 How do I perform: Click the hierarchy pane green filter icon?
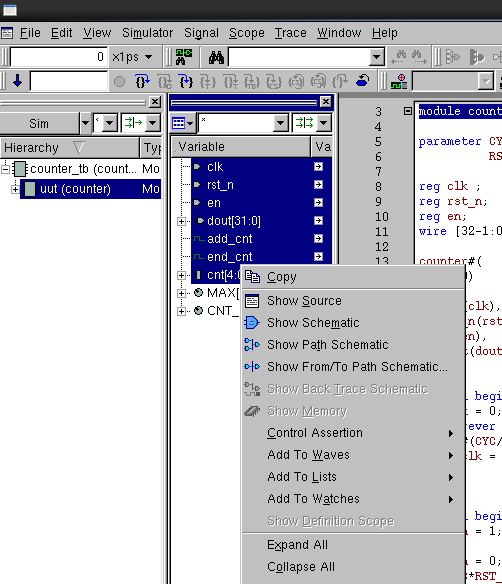pyautogui.click(x=133, y=123)
